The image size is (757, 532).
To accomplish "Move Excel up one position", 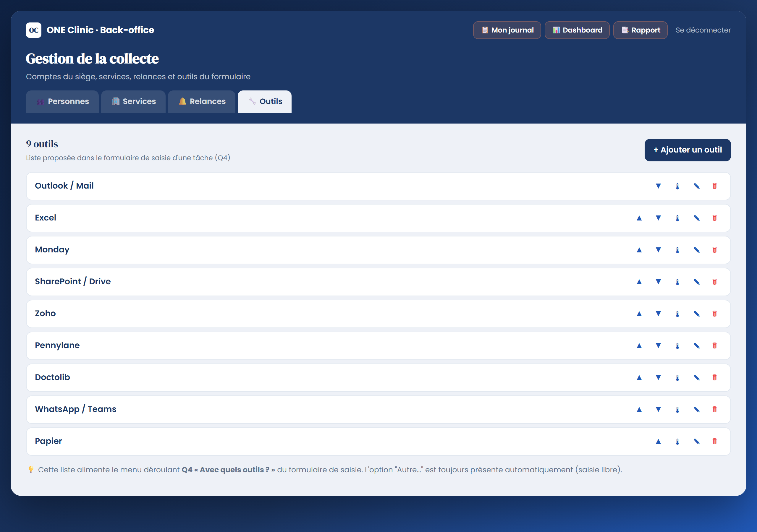I will click(x=639, y=218).
